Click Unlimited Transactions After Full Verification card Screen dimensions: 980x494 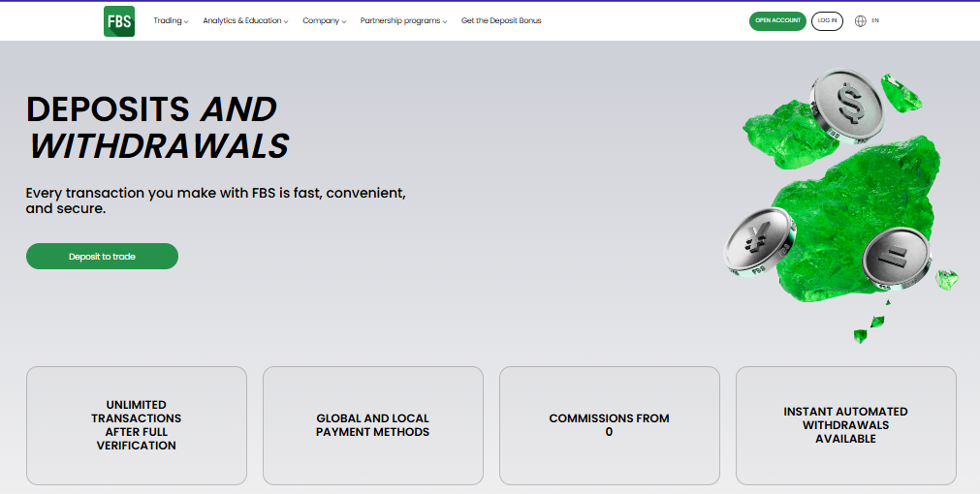coord(137,425)
